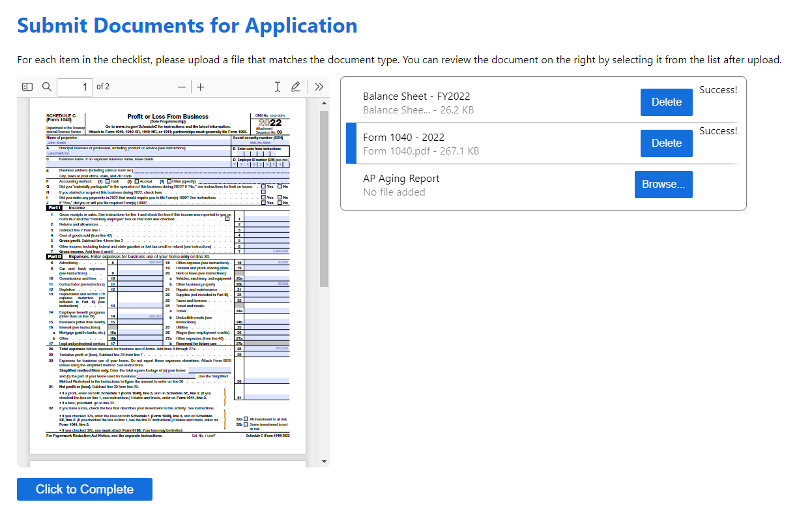
Task: Open the document search tool
Action: pyautogui.click(x=46, y=86)
